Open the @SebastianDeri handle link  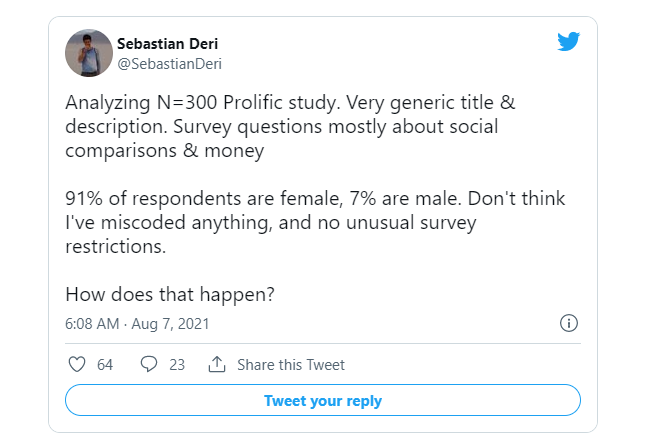(x=169, y=64)
